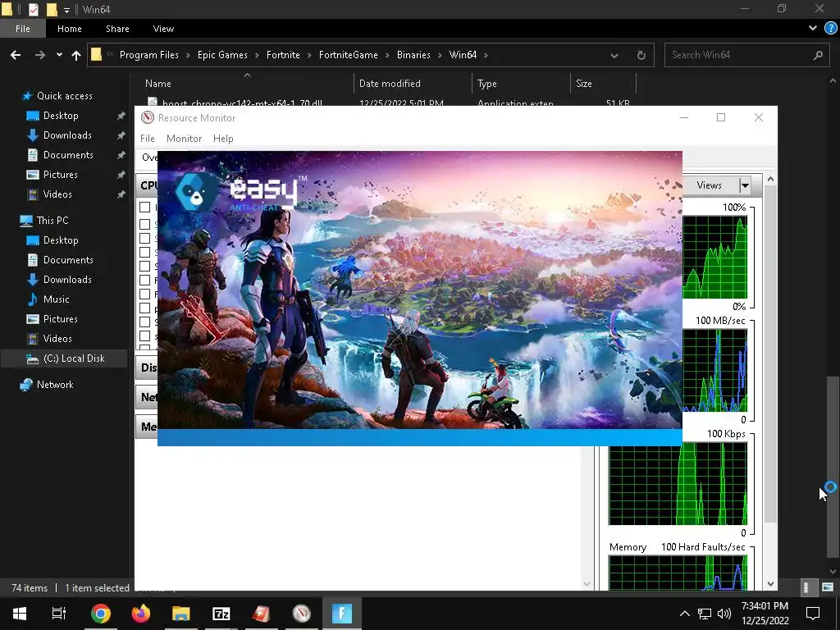
Task: Go back with the Explorer back arrow
Action: pos(16,55)
